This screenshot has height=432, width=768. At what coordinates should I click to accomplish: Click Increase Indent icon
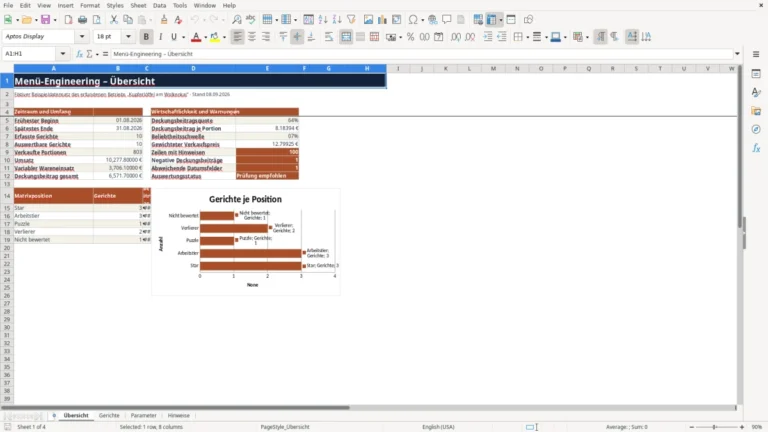pos(488,37)
